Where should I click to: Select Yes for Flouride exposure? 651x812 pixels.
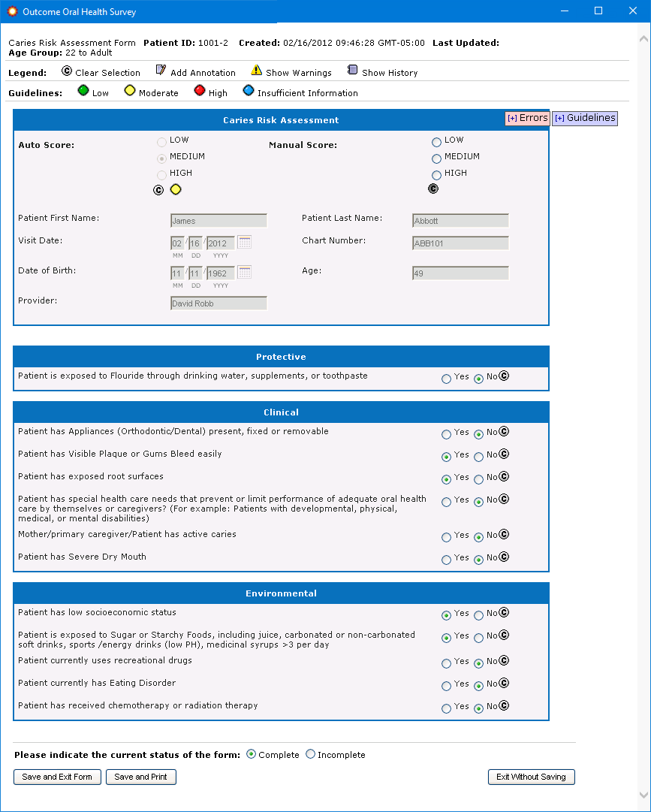pyautogui.click(x=447, y=379)
